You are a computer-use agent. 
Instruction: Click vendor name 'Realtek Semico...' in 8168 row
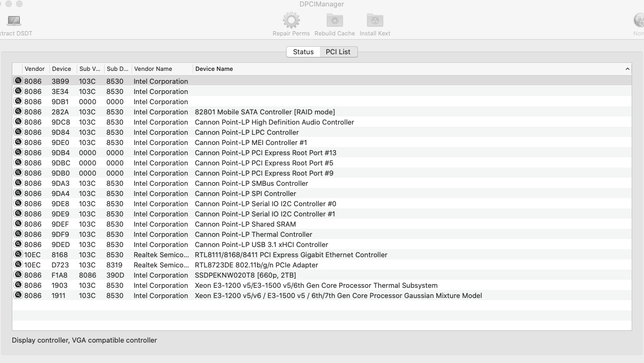(161, 255)
